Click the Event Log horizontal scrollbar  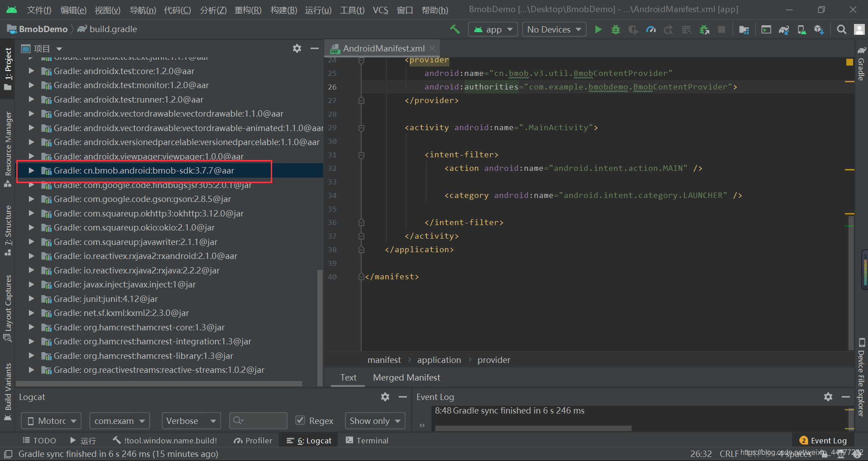click(x=533, y=428)
